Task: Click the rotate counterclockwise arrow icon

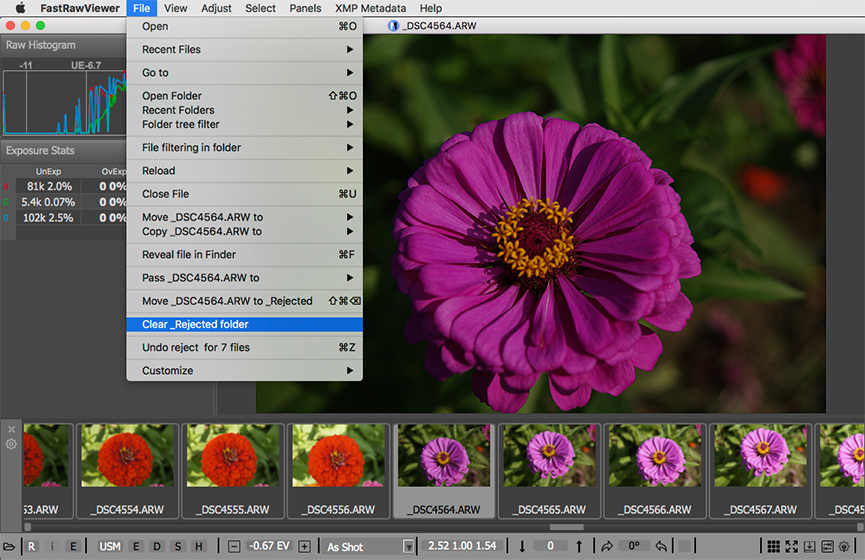Action: click(x=661, y=547)
